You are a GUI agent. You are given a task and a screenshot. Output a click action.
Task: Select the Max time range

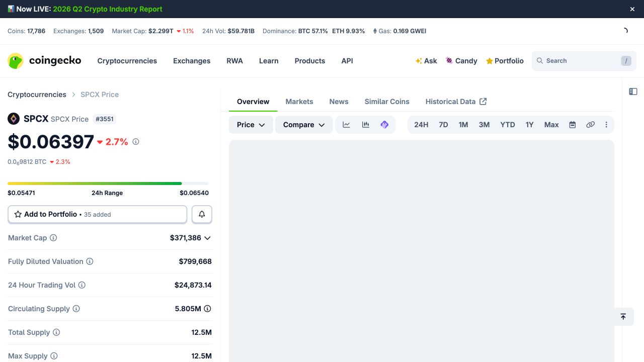(x=551, y=125)
